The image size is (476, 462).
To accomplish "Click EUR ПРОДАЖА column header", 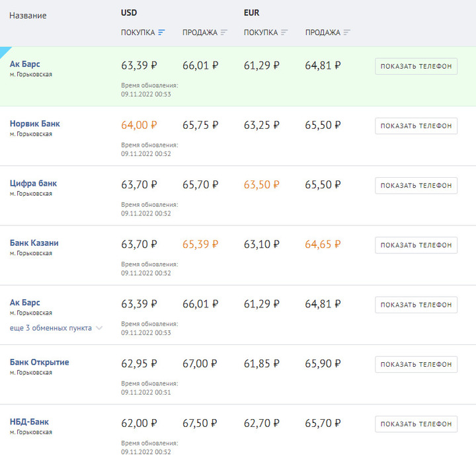I will [323, 32].
